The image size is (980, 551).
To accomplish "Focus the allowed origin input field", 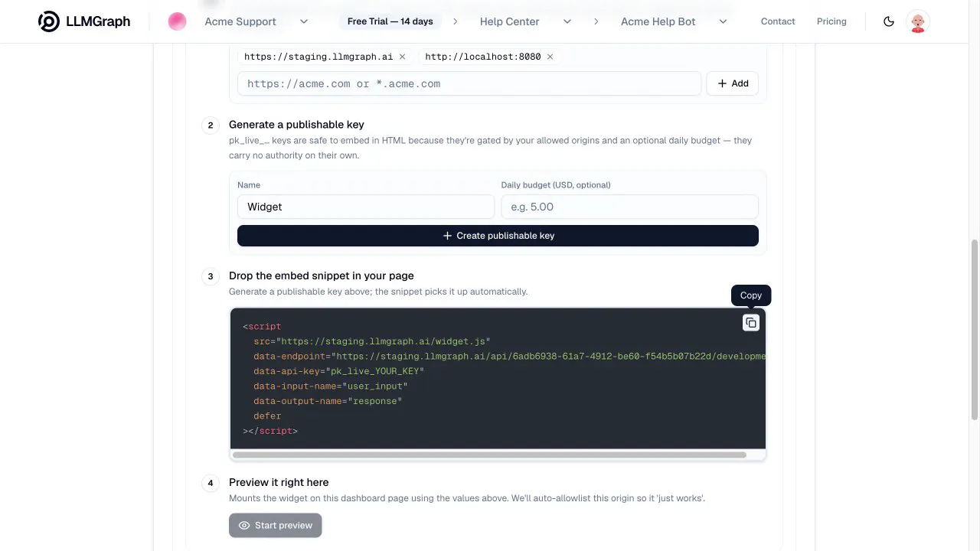I will (x=469, y=83).
